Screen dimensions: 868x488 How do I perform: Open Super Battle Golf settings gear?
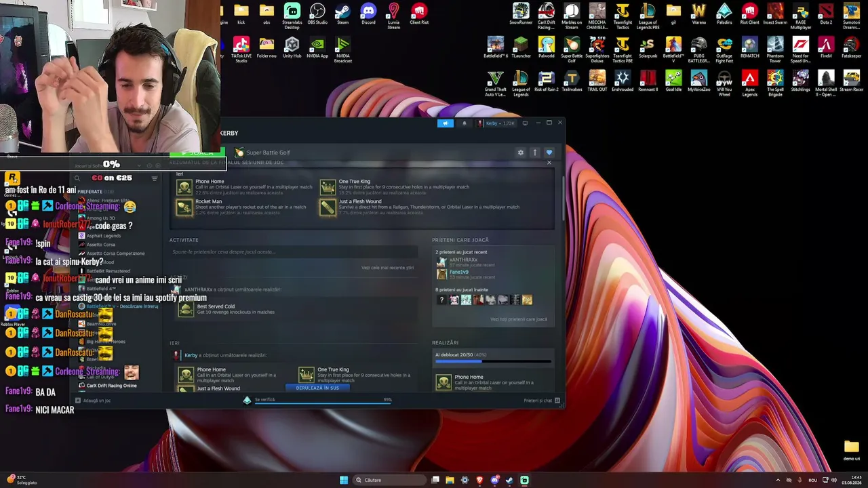(x=521, y=152)
